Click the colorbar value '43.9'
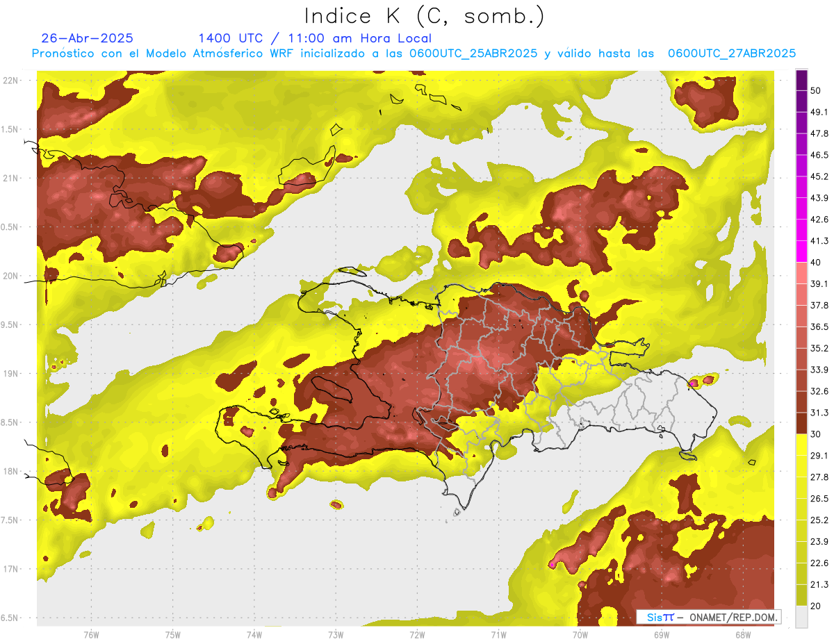This screenshot has height=644, width=834. click(819, 198)
